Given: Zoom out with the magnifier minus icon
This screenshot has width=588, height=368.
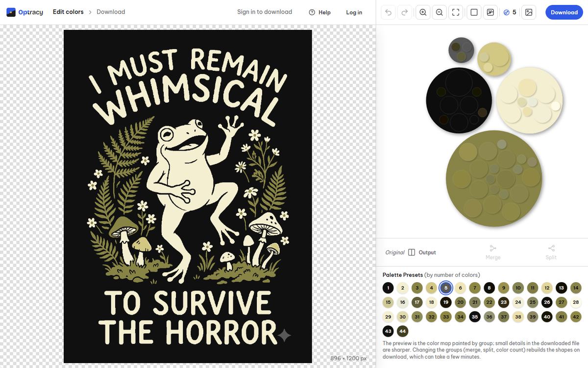Looking at the screenshot, I should tap(440, 12).
